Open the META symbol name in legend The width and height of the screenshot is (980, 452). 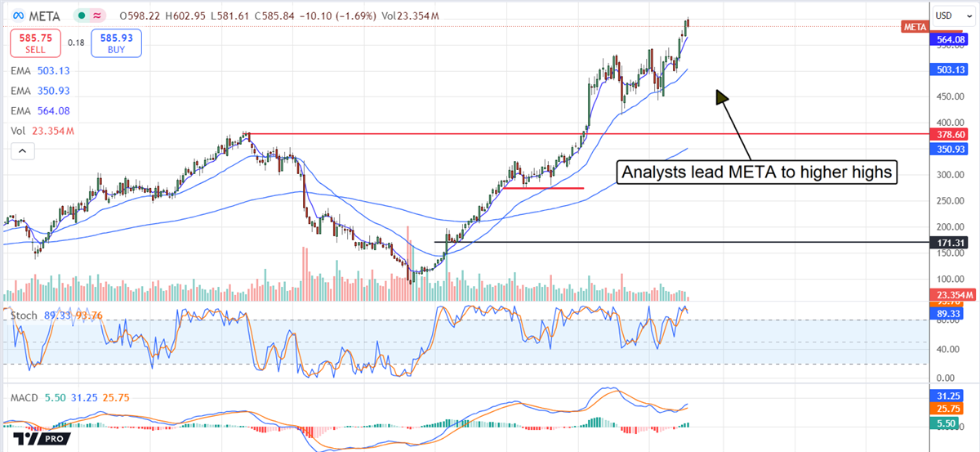[x=43, y=16]
